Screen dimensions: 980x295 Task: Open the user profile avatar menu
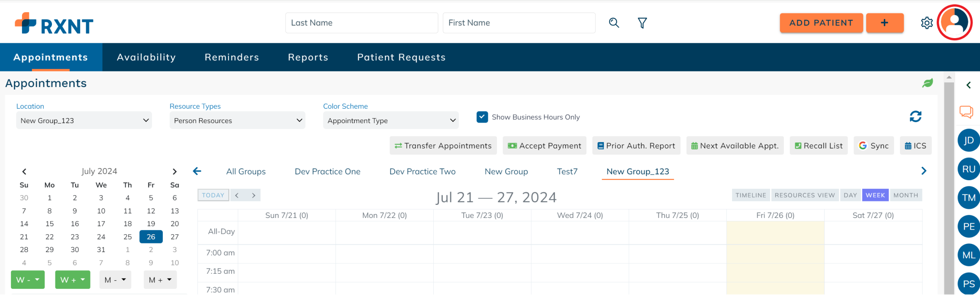955,23
